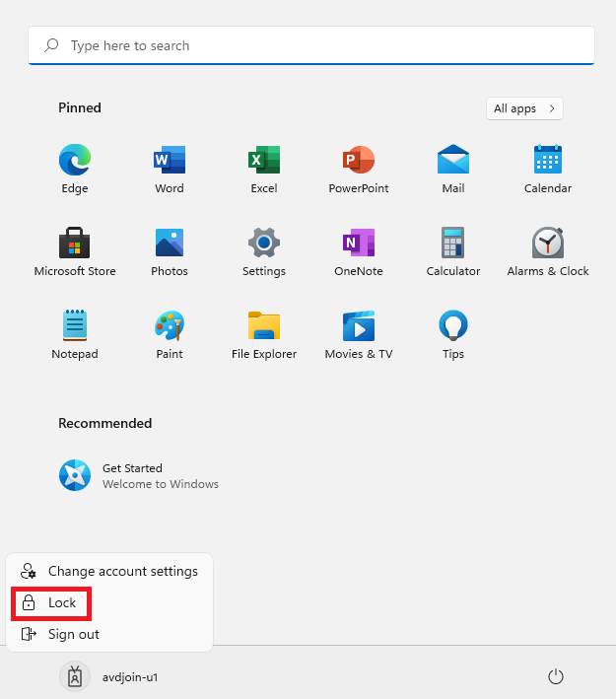Open Alarms & Clock
616x699 pixels.
[548, 251]
